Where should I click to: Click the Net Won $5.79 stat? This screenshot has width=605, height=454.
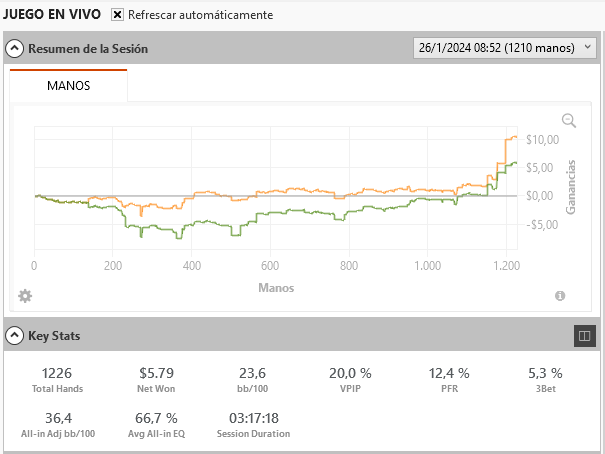pyautogui.click(x=156, y=380)
